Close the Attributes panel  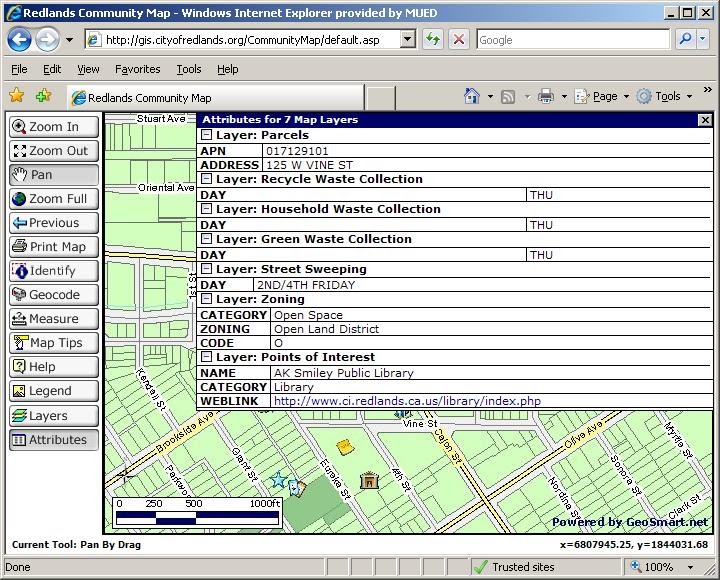[704, 120]
